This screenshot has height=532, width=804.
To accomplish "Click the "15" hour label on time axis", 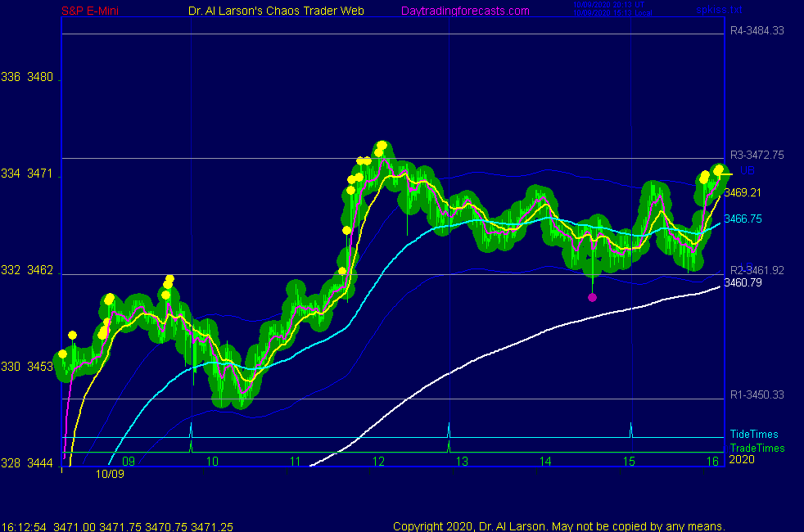I will [629, 462].
